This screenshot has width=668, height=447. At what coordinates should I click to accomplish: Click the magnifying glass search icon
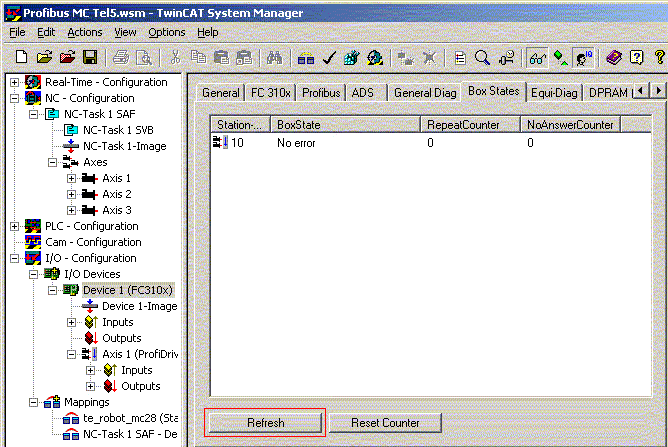482,57
